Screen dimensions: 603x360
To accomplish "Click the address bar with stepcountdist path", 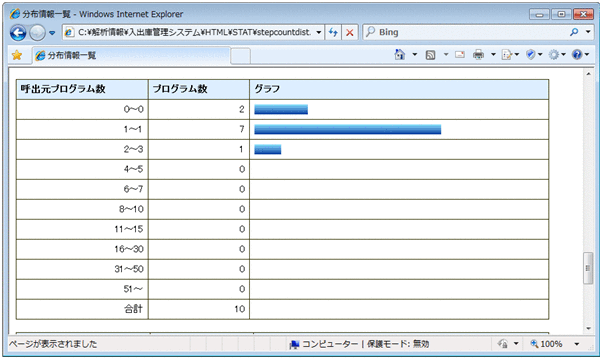I will coord(193,32).
